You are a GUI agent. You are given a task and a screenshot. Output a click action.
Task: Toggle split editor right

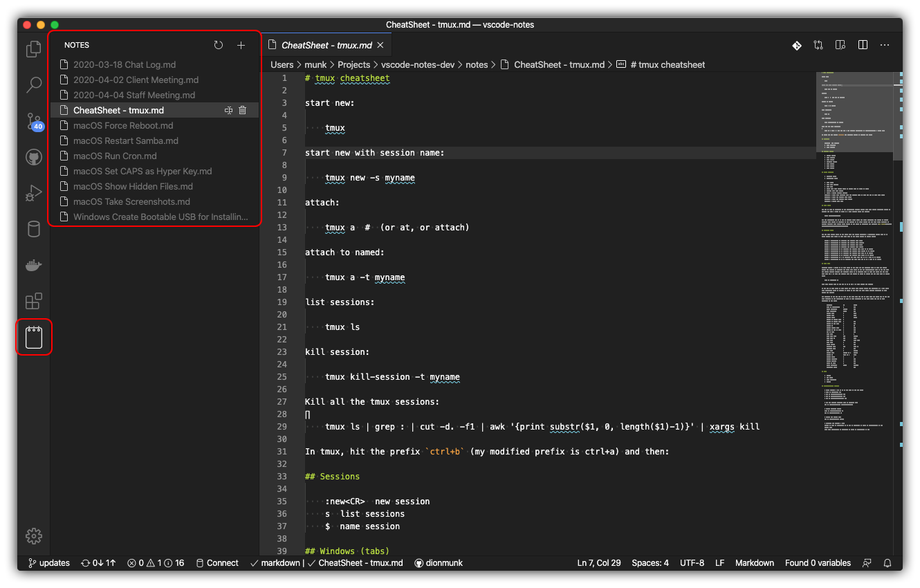click(x=863, y=45)
